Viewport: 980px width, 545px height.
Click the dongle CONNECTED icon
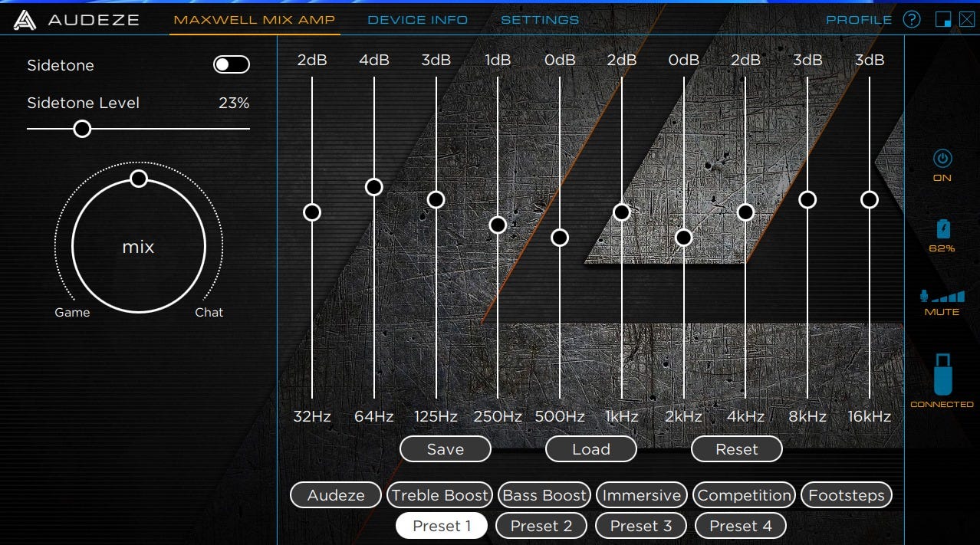(x=942, y=376)
